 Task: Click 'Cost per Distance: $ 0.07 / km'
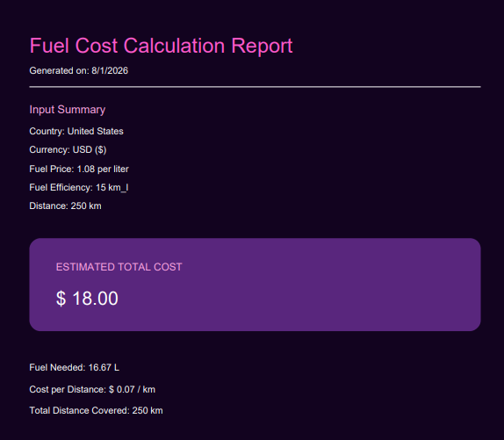click(x=92, y=390)
